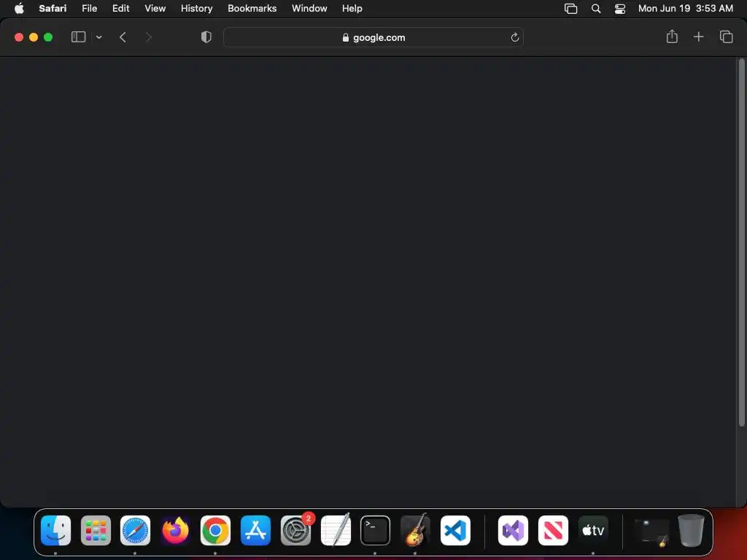
Task: Open News app from the Dock
Action: pos(553,530)
